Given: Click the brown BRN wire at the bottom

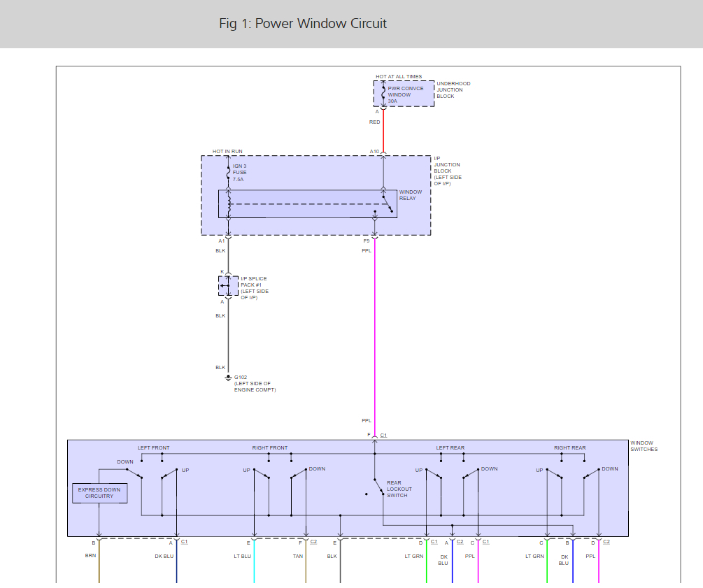Looking at the screenshot, I should 99,561.
